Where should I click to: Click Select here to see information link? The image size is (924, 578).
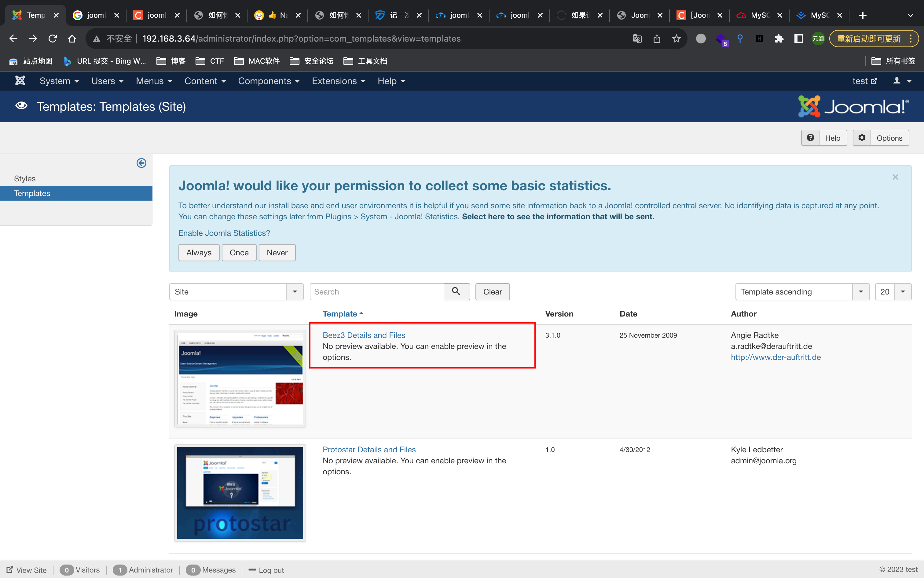point(558,217)
